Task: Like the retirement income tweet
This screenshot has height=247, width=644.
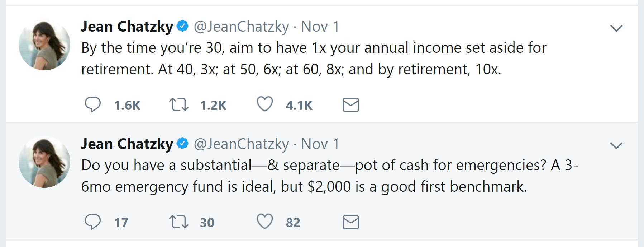Action: pos(265,104)
